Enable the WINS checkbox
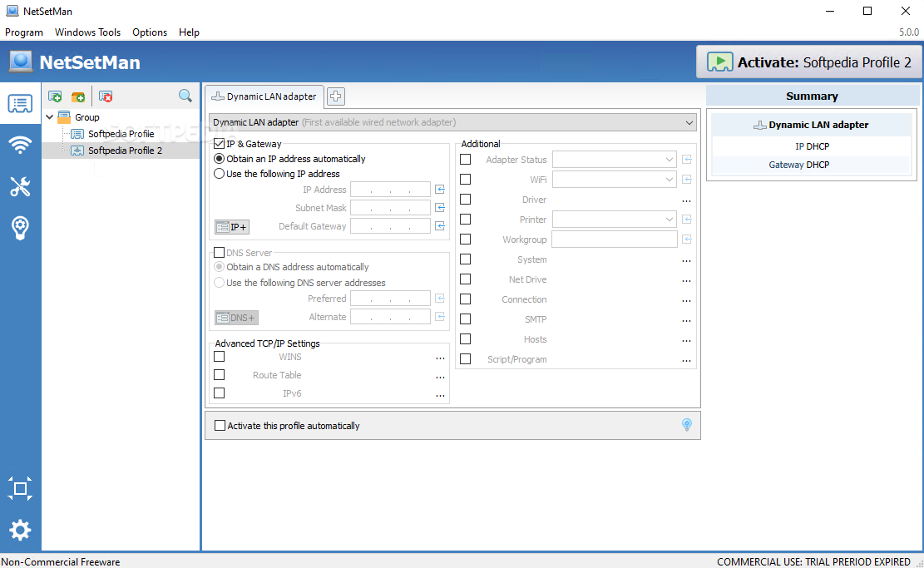This screenshot has height=568, width=924. (x=220, y=357)
